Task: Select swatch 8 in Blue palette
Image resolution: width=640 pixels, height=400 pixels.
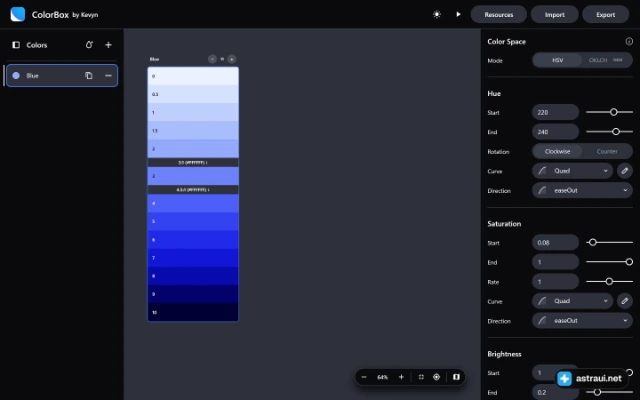Action: (x=193, y=276)
